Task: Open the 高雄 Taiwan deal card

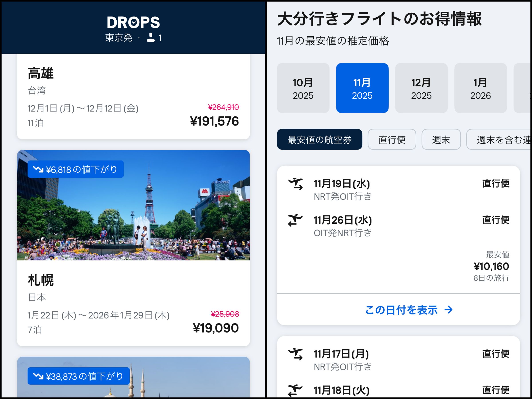Action: [x=133, y=96]
